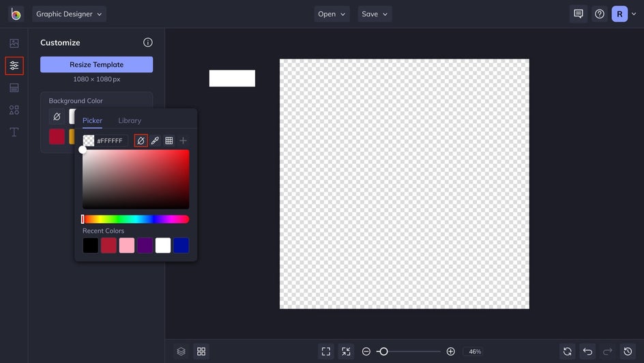This screenshot has width=644, height=363.
Task: Click the collapse fullscreen arrows icon
Action: [347, 351]
